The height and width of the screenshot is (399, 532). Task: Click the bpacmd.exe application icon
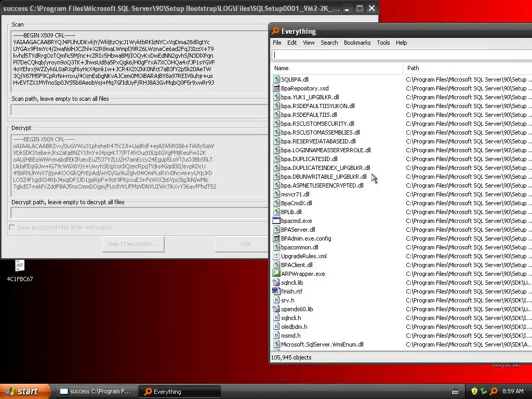[x=276, y=220]
